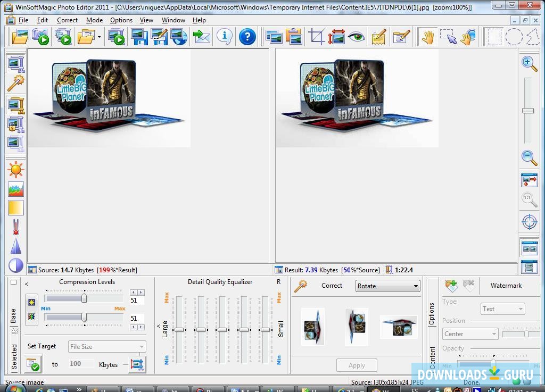The width and height of the screenshot is (545, 392).
Task: Switch to the Options vertical tab
Action: 432,314
